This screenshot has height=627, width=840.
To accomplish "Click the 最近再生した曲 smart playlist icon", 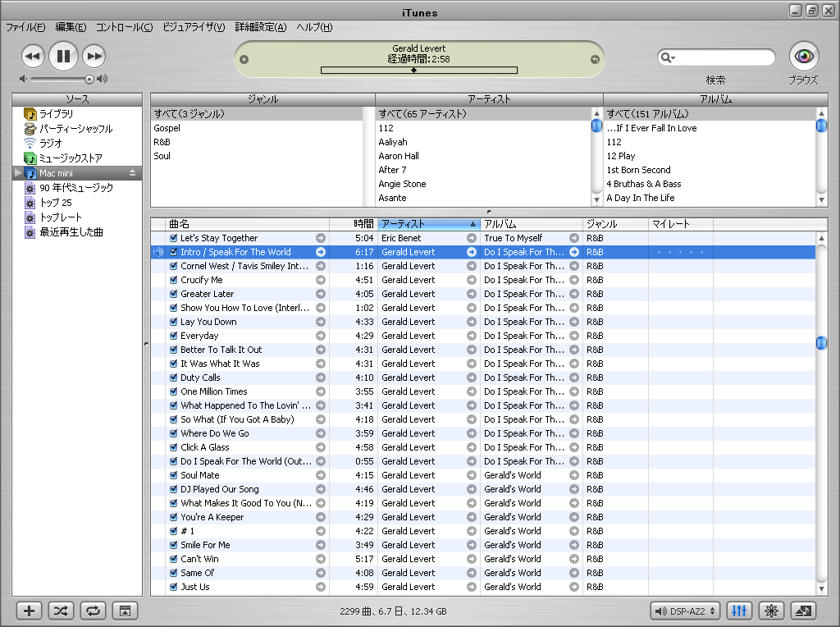I will coord(30,232).
